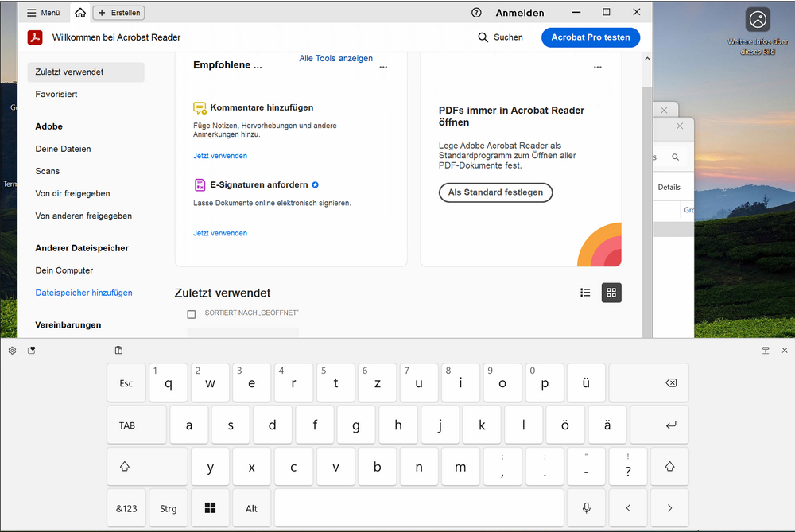795x532 pixels.
Task: Click the search magnifier icon
Action: pos(483,37)
